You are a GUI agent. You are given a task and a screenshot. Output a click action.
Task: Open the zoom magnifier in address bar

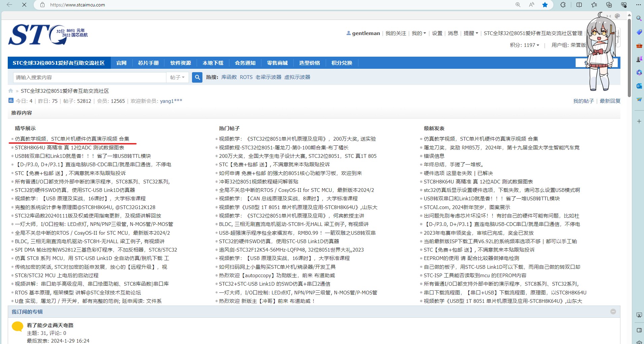[518, 5]
